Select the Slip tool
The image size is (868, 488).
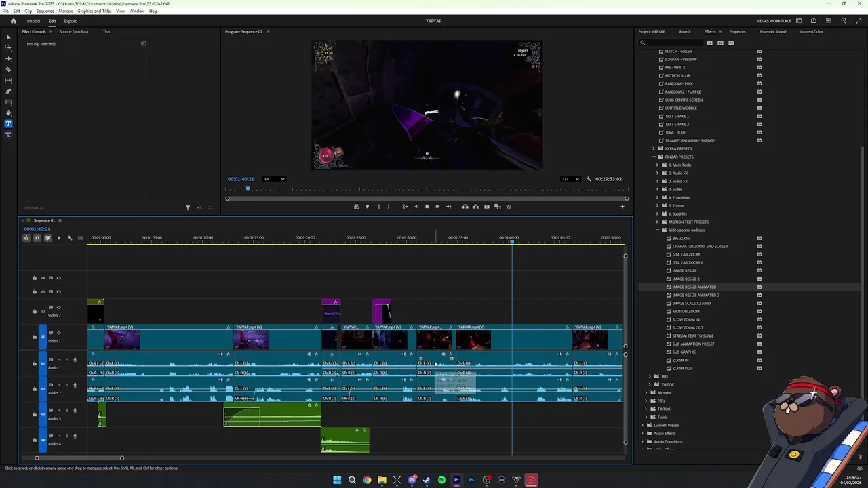coord(8,80)
